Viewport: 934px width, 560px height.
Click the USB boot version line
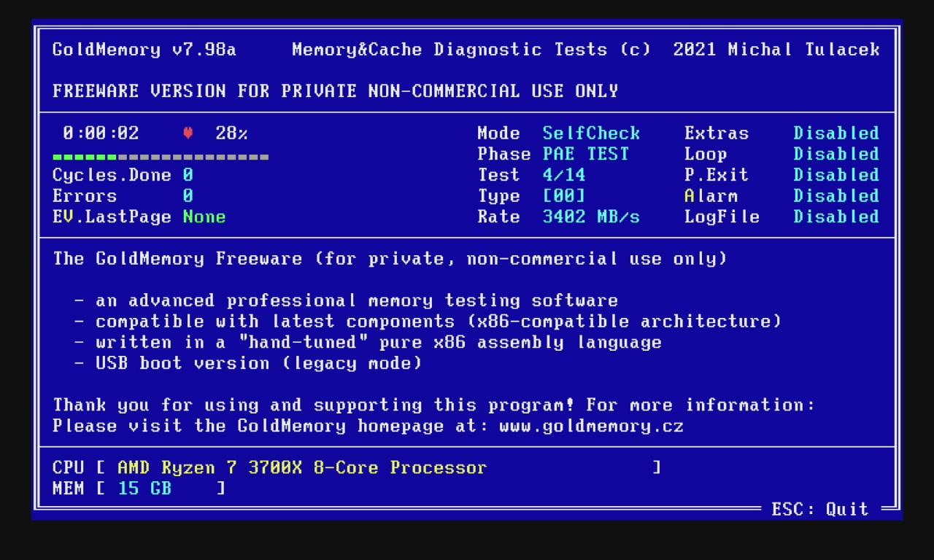(249, 363)
